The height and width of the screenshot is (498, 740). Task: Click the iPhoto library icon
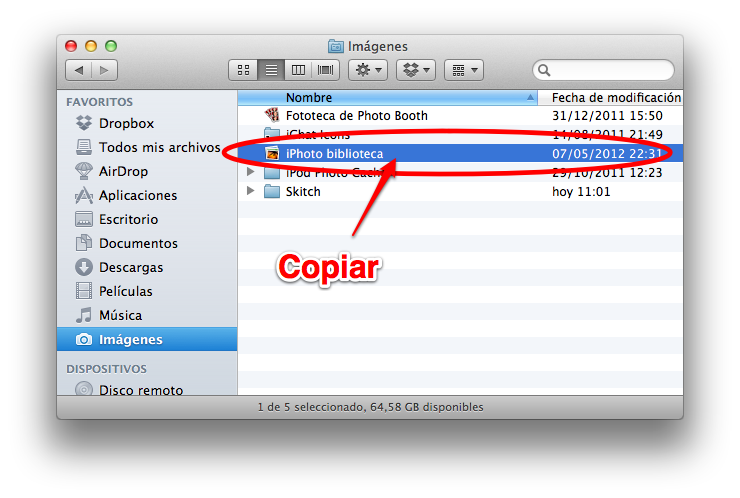click(272, 153)
